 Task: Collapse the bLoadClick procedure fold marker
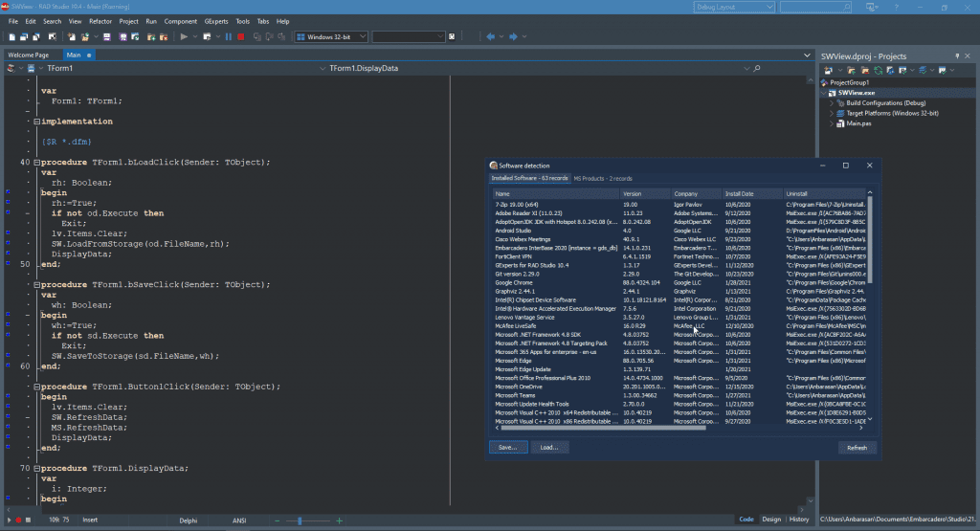37,162
